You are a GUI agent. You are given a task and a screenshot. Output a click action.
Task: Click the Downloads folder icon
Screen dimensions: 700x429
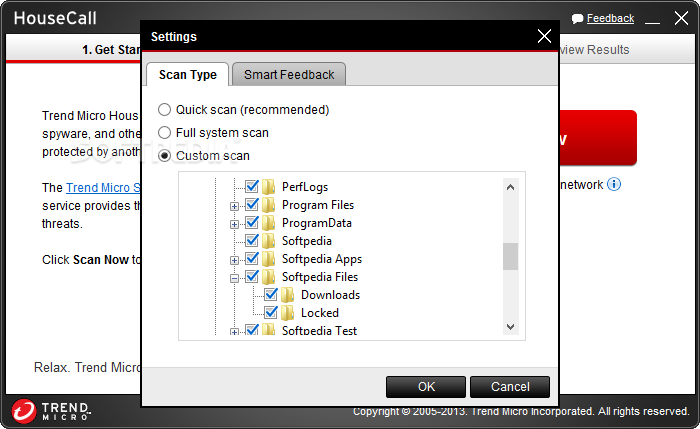(x=288, y=295)
